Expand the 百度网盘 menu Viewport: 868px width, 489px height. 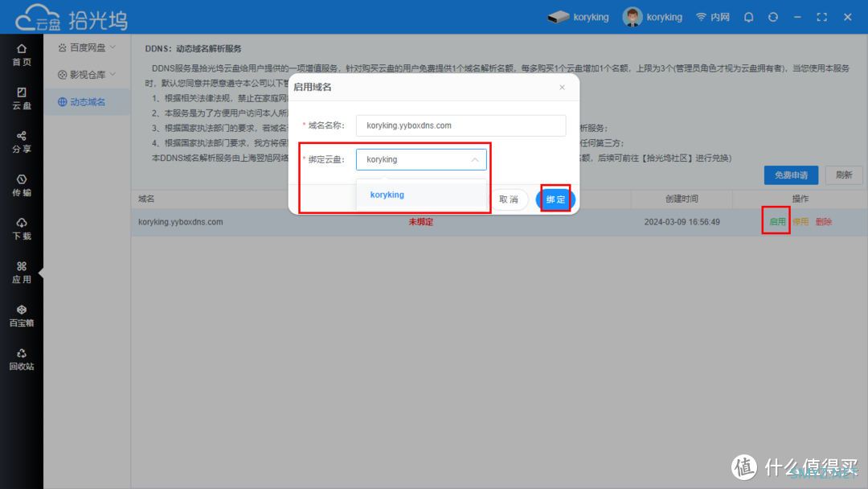(87, 47)
